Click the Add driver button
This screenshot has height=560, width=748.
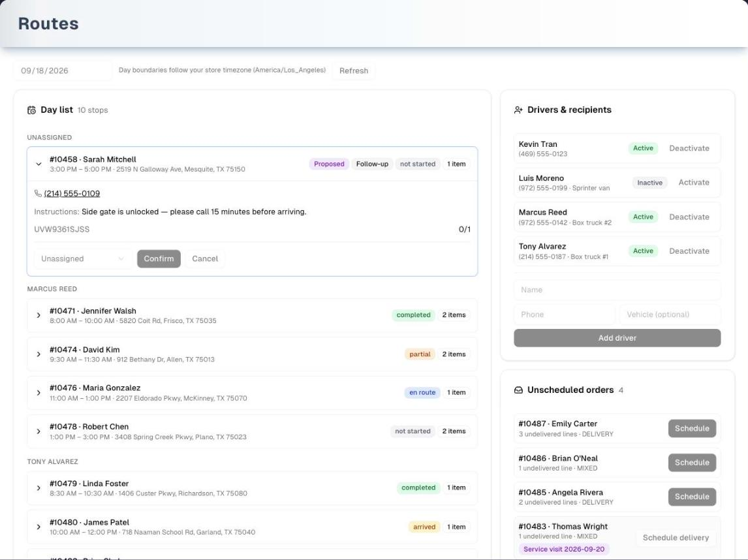point(617,337)
